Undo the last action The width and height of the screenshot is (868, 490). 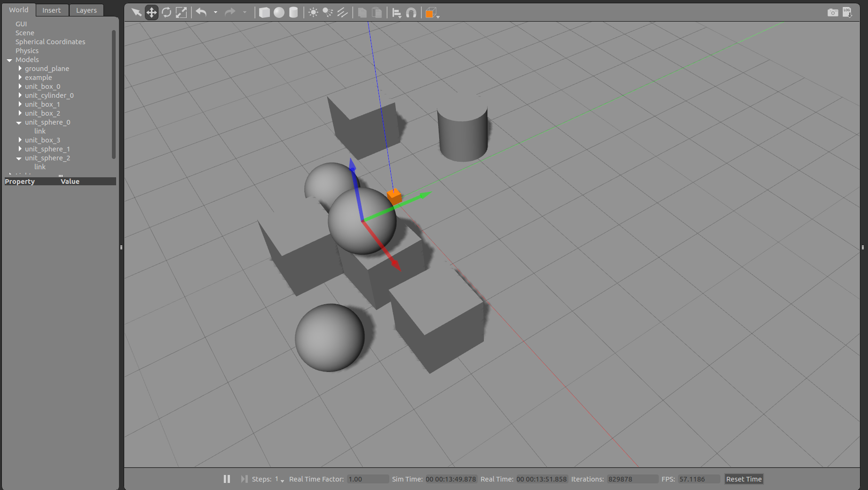201,12
